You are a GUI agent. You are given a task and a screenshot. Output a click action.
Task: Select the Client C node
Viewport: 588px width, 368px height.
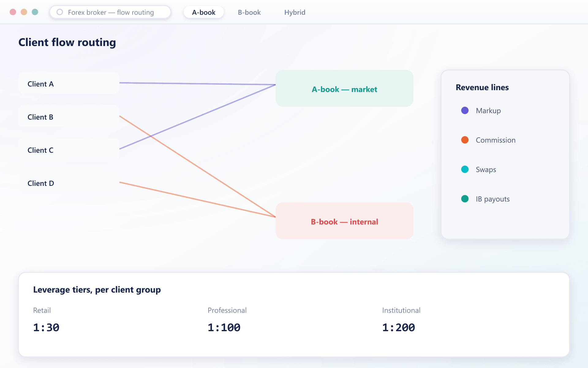click(x=69, y=149)
